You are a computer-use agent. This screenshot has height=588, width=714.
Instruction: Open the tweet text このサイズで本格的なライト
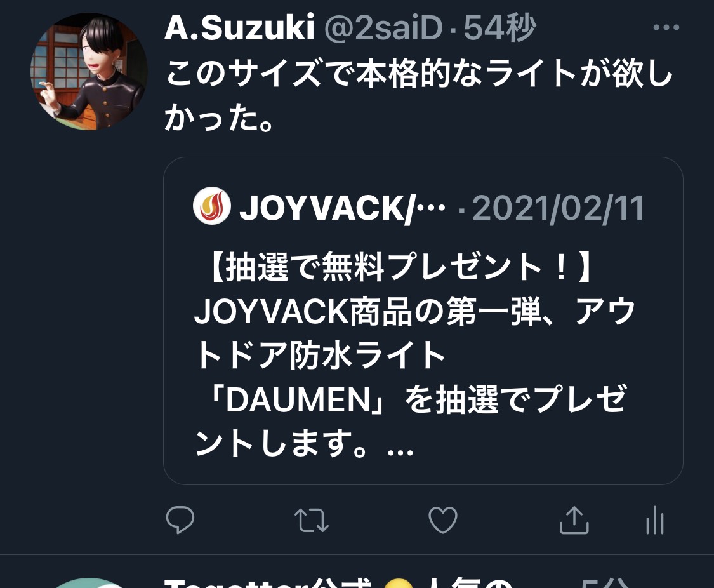418,95
